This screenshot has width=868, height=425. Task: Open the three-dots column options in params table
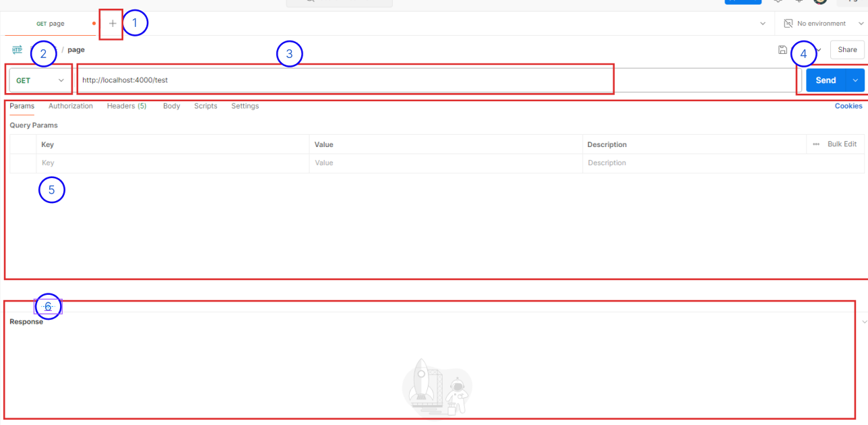(816, 144)
